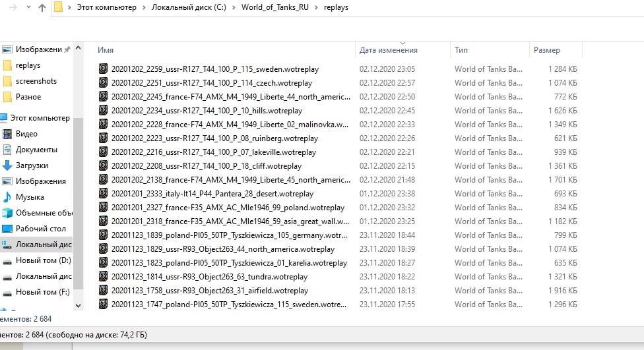
Task: Click size value '621 КБ'
Action: tap(565, 138)
